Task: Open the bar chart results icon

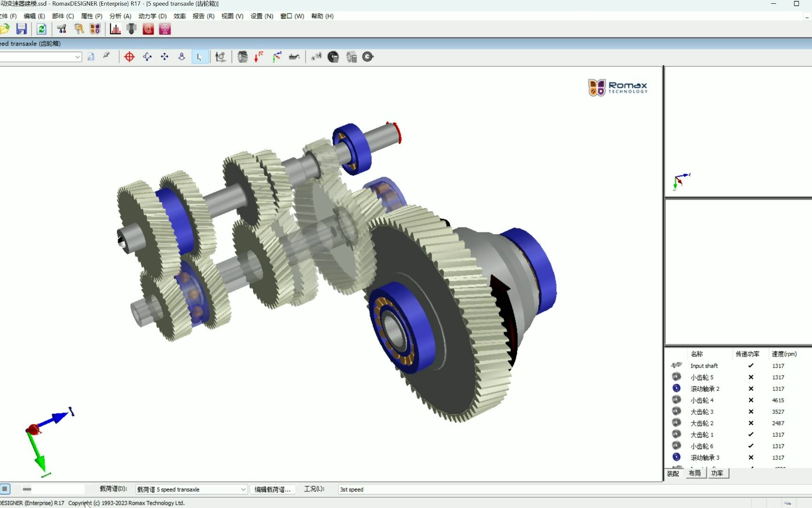Action: pos(115,29)
